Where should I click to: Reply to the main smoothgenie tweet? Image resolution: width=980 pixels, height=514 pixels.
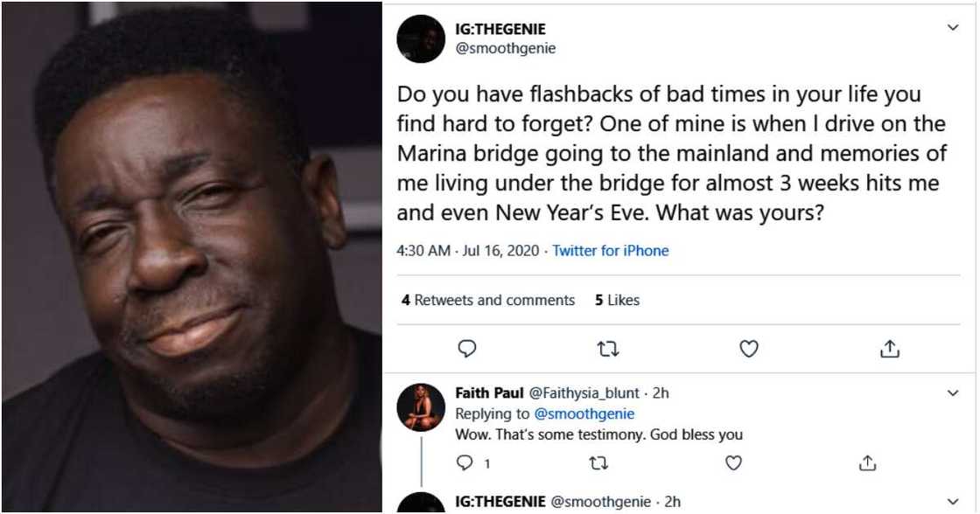click(467, 349)
